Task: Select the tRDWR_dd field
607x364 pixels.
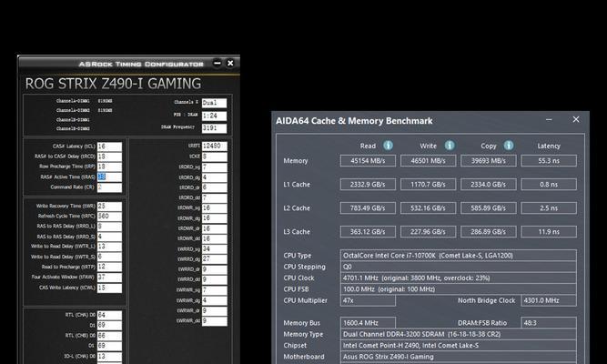Action: coord(215,239)
